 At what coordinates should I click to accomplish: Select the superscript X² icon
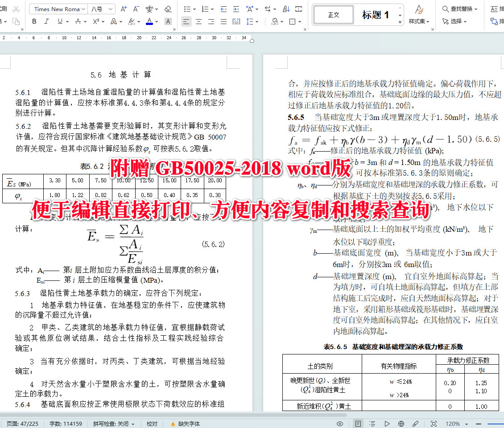click(x=96, y=21)
